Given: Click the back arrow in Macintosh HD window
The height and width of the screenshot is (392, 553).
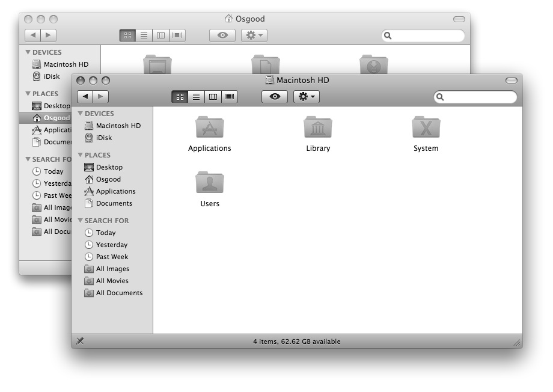Looking at the screenshot, I should click(x=85, y=97).
